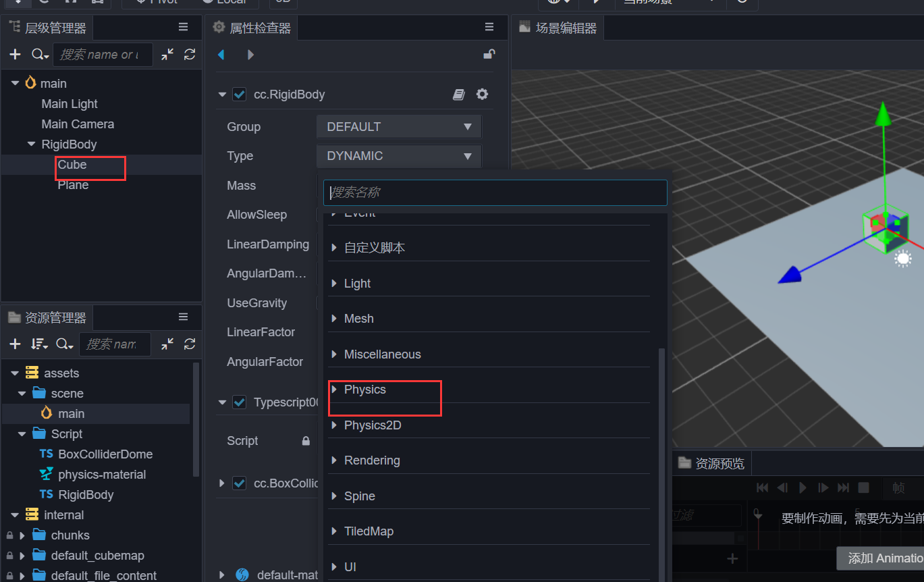Open the gear settings of cc.RigidBody component

tap(482, 94)
